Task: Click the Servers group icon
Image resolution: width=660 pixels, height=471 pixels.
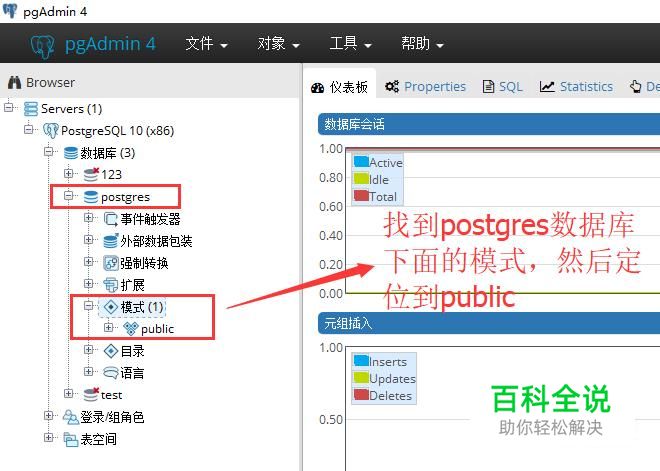Action: 30,109
